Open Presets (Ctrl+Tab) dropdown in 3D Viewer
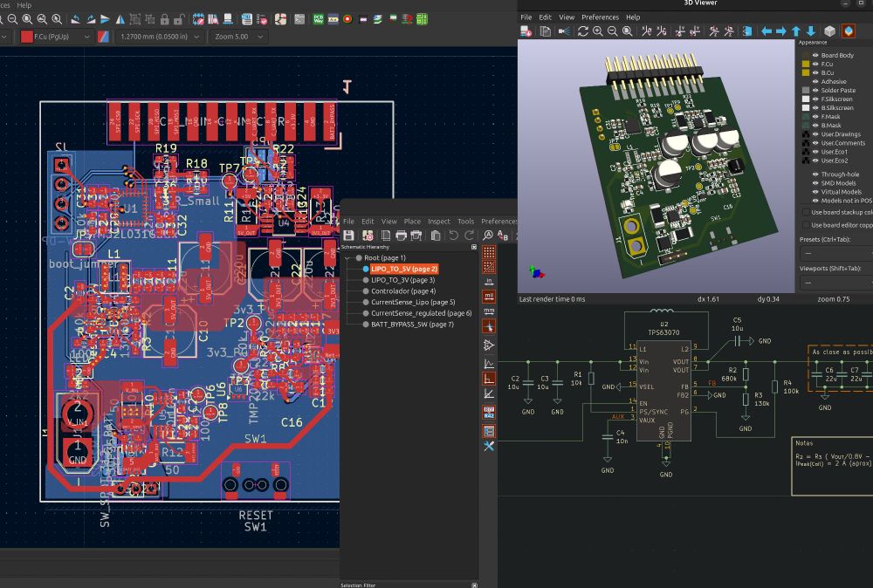The height and width of the screenshot is (588, 873). click(x=836, y=253)
